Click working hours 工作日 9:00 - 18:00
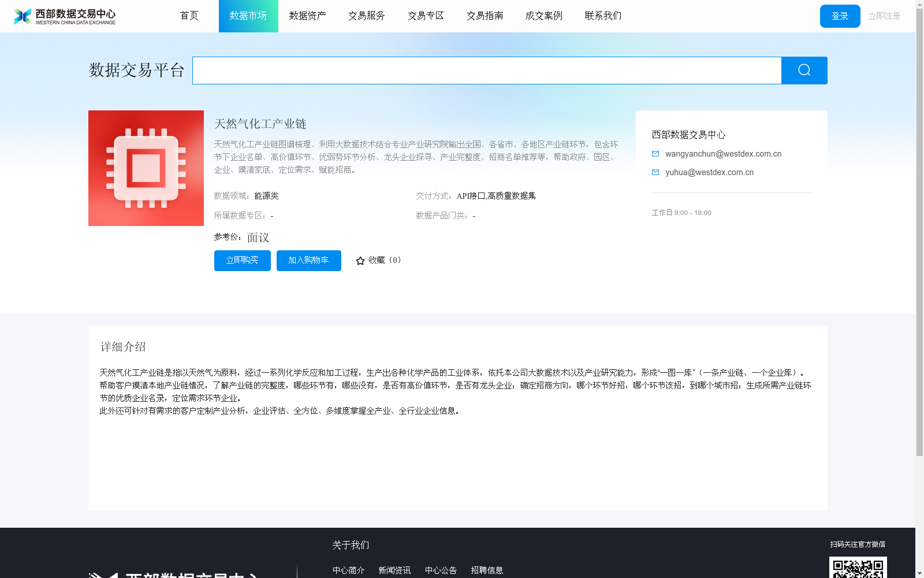Screen dimensions: 924x578 pos(681,213)
